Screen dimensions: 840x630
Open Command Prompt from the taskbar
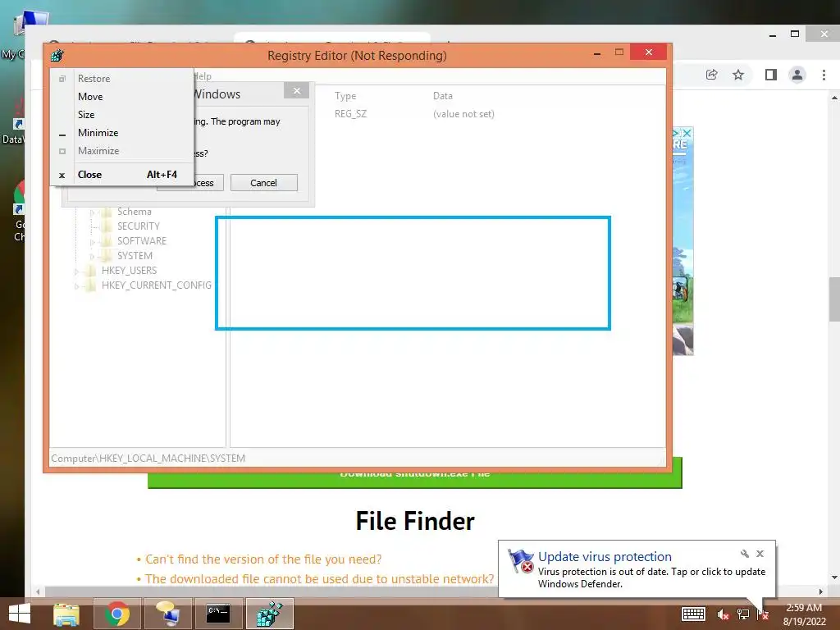[x=218, y=614]
